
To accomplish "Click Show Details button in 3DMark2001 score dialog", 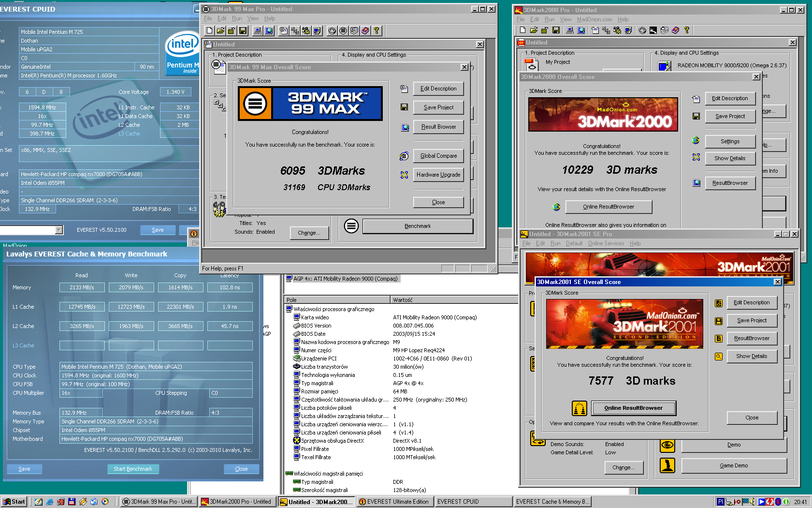I will coord(752,357).
